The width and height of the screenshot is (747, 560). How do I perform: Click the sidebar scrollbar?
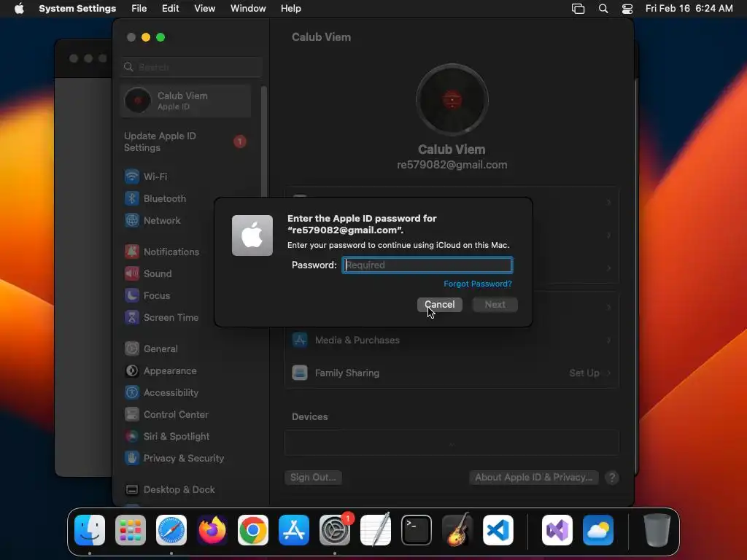(x=263, y=143)
